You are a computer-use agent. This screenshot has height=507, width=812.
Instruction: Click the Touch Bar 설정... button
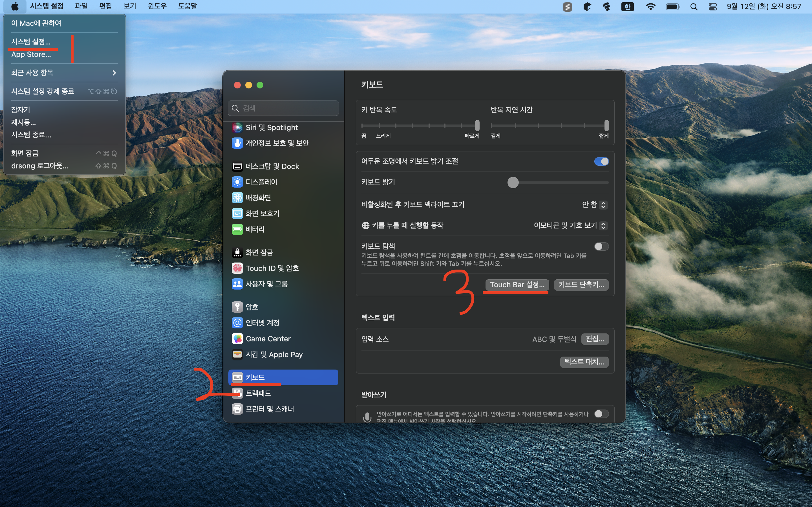[517, 285]
